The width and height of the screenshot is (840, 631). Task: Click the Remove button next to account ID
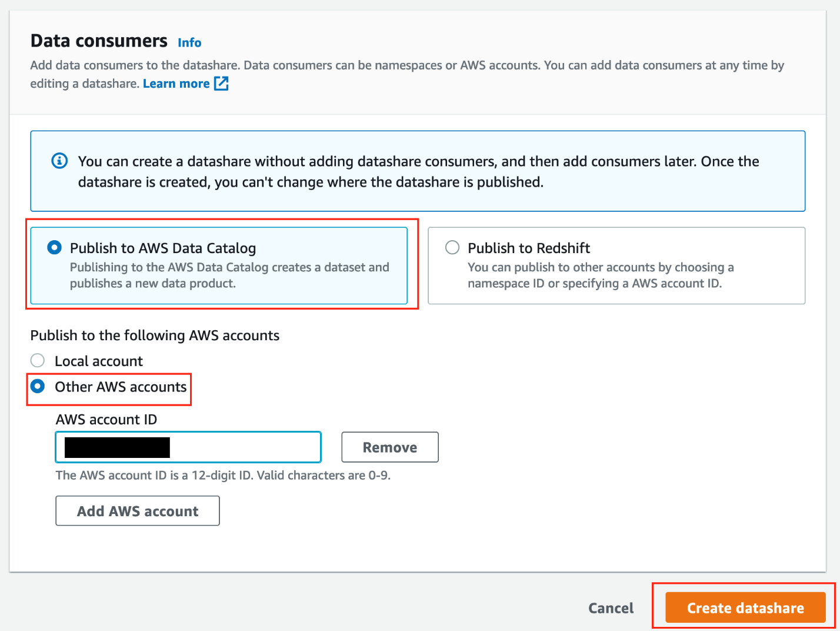[x=390, y=447]
